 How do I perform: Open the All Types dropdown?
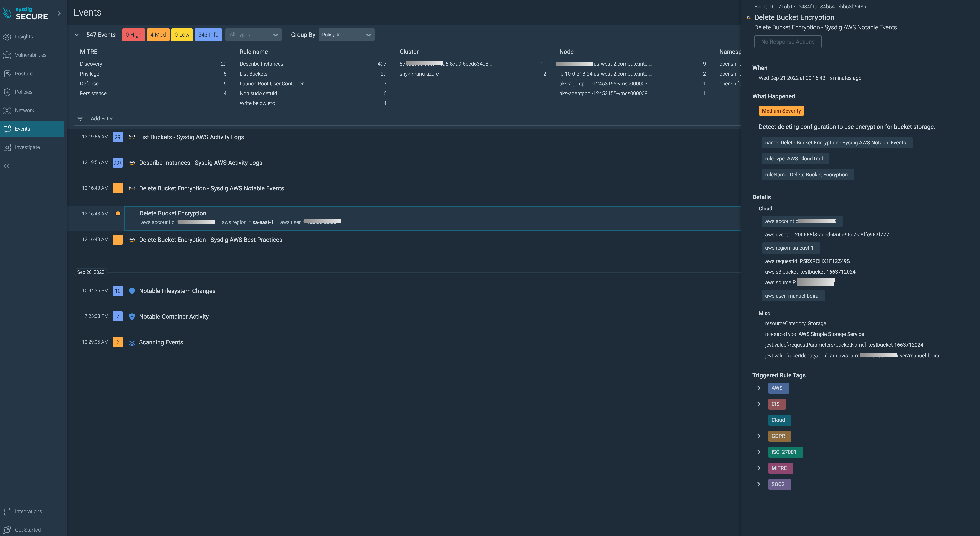(x=253, y=35)
